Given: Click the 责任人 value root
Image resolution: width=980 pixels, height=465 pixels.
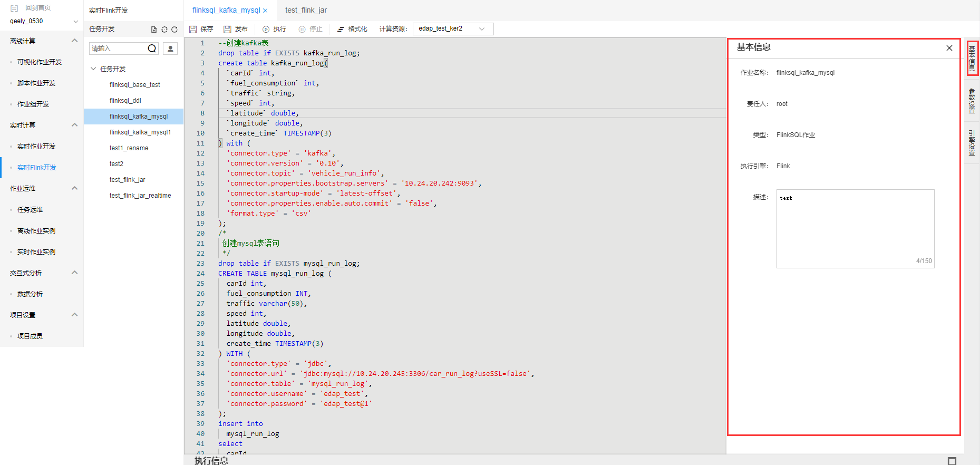Looking at the screenshot, I should (x=782, y=104).
